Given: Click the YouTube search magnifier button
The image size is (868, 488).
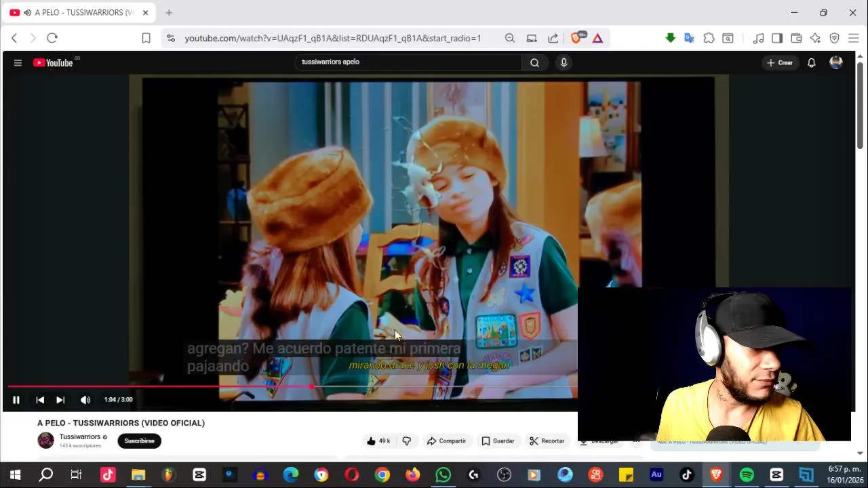Looking at the screenshot, I should point(534,63).
